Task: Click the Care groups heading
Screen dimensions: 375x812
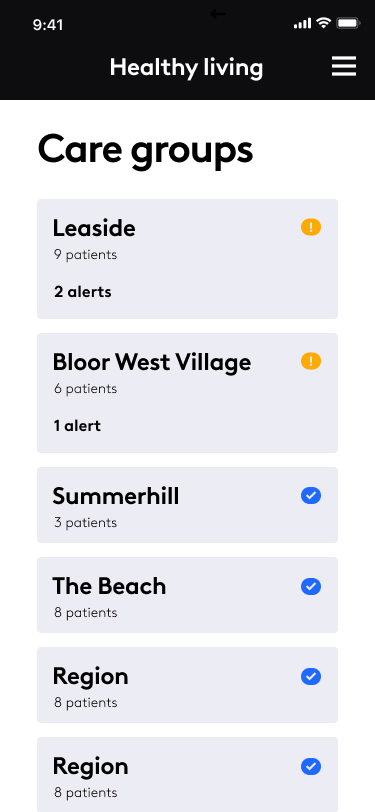Action: 146,151
